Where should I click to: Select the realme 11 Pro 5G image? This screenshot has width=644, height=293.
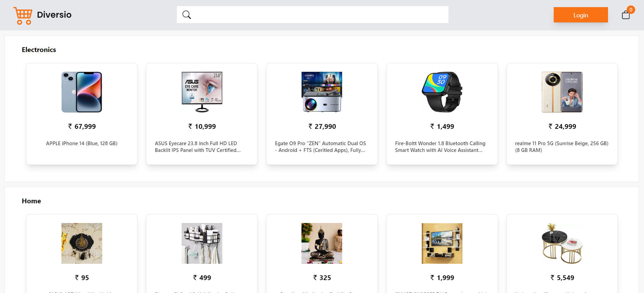pyautogui.click(x=562, y=92)
